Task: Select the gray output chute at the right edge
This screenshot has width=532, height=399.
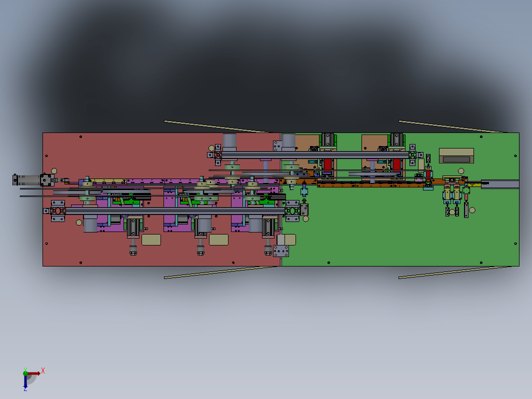Action: pyautogui.click(x=500, y=184)
